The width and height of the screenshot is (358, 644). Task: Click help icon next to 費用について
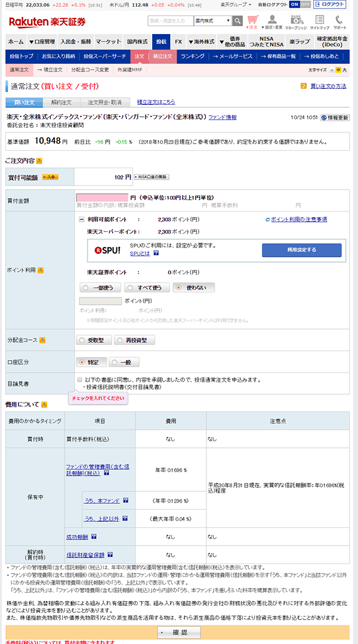tap(44, 404)
